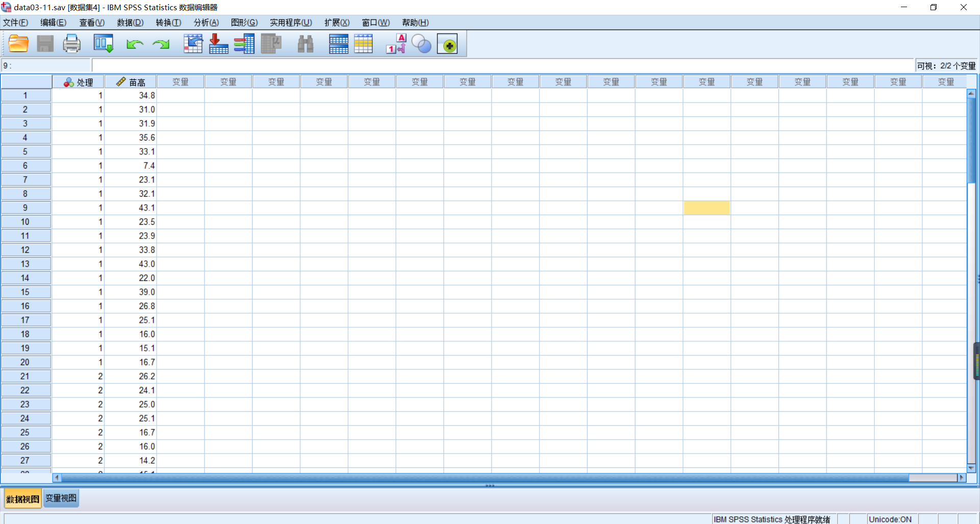Click the 可视: 2/2 个变量 indicator
The width and height of the screenshot is (980, 524).
coord(946,66)
